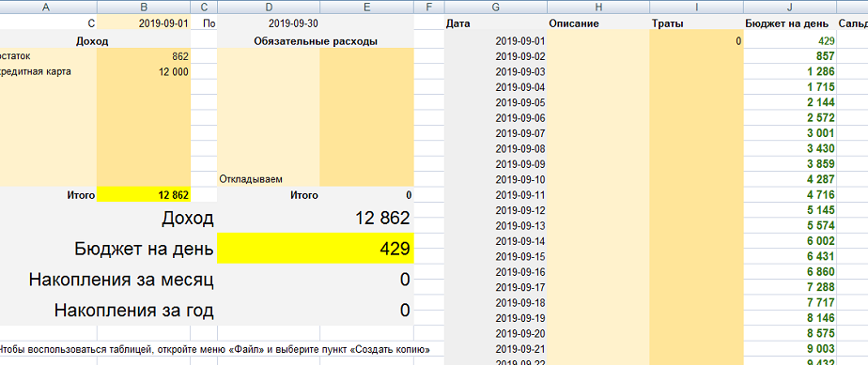Click the large "Бюджет на день" label
The width and height of the screenshot is (868, 365).
[144, 249]
